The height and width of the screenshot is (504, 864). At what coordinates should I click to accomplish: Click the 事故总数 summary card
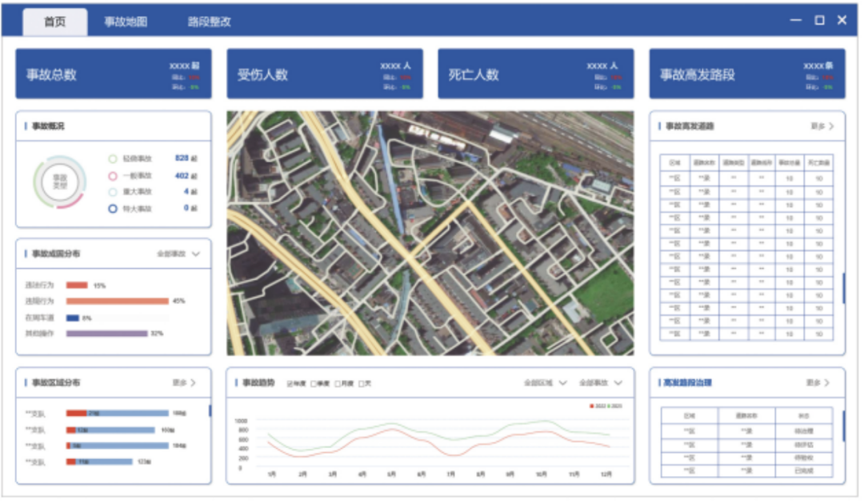113,74
